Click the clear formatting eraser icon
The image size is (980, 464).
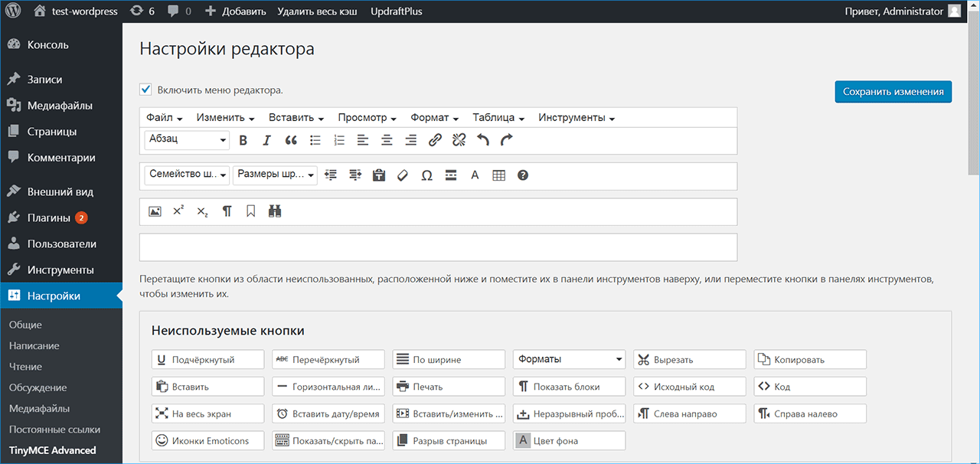403,175
